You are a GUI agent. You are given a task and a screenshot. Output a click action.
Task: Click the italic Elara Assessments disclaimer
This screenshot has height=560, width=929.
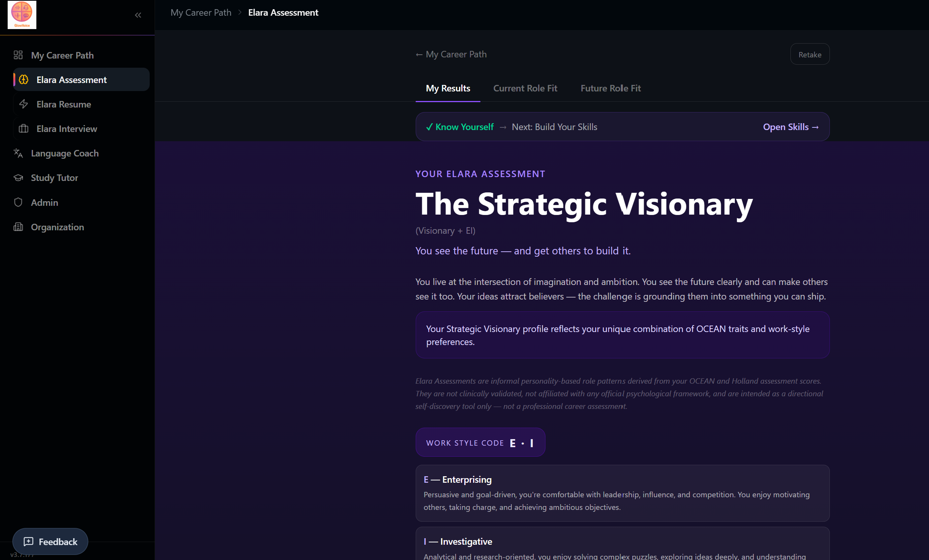619,394
